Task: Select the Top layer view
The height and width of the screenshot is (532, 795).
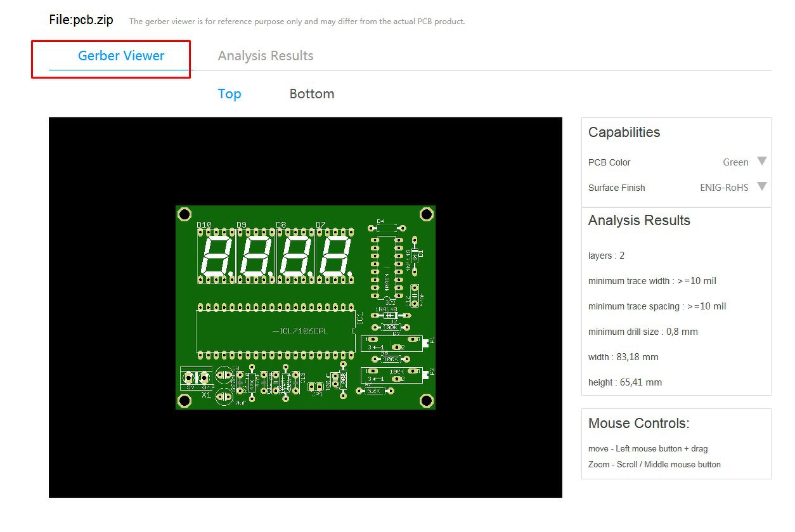Action: pos(229,94)
